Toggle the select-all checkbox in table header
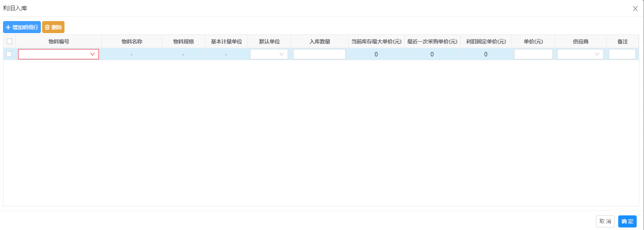644x230 pixels. click(9, 42)
